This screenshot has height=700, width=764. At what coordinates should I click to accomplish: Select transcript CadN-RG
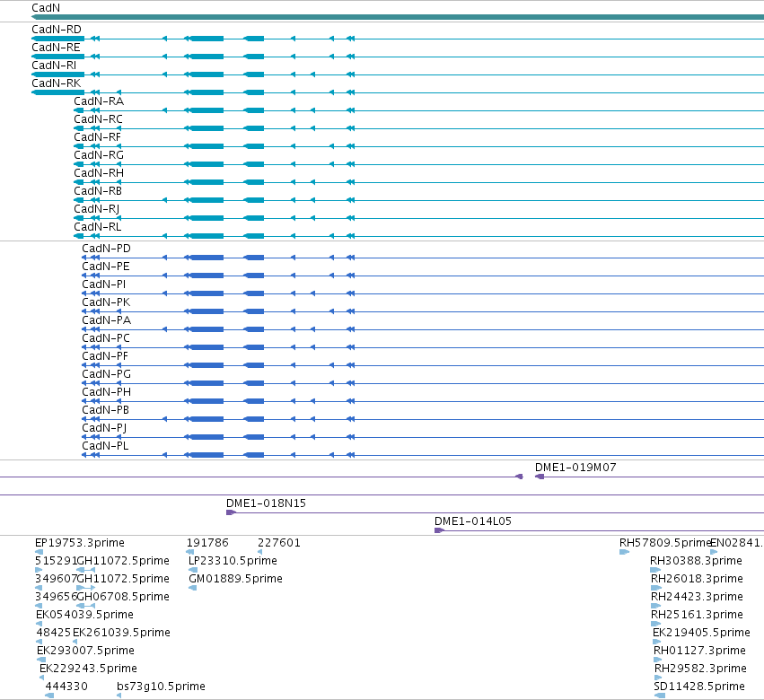[x=99, y=155]
